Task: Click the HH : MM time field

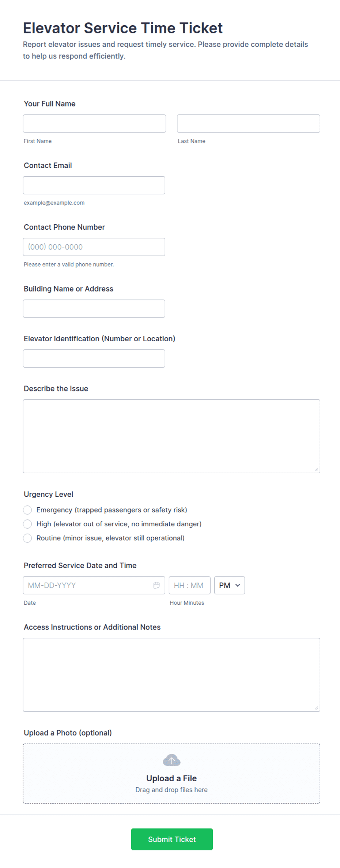Action: (x=189, y=585)
